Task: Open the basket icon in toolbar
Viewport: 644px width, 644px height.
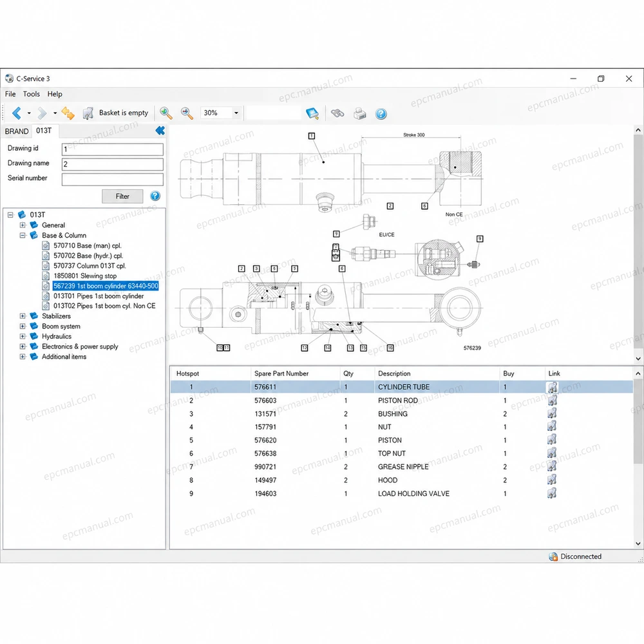Action: (x=88, y=113)
